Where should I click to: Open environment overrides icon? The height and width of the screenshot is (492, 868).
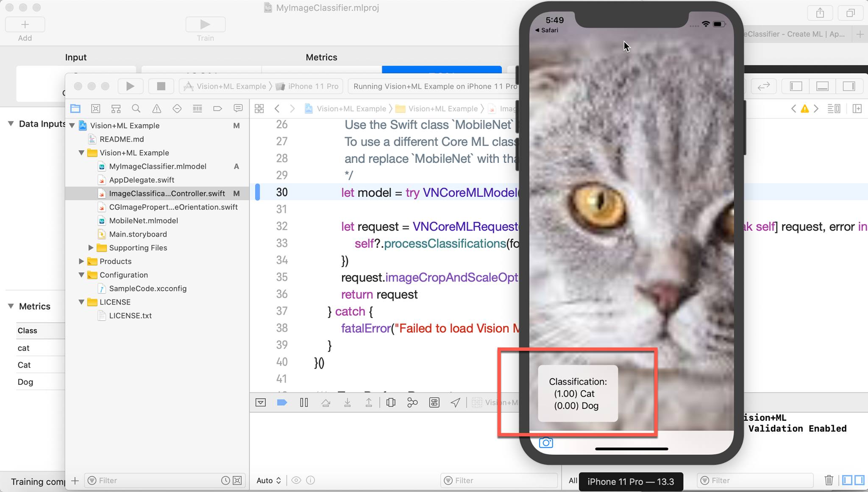pos(434,403)
